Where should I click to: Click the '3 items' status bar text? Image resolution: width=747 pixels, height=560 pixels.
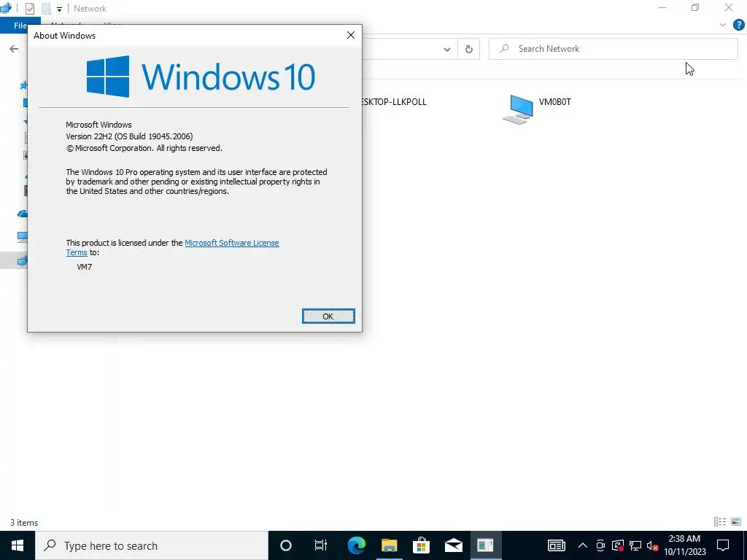point(24,522)
